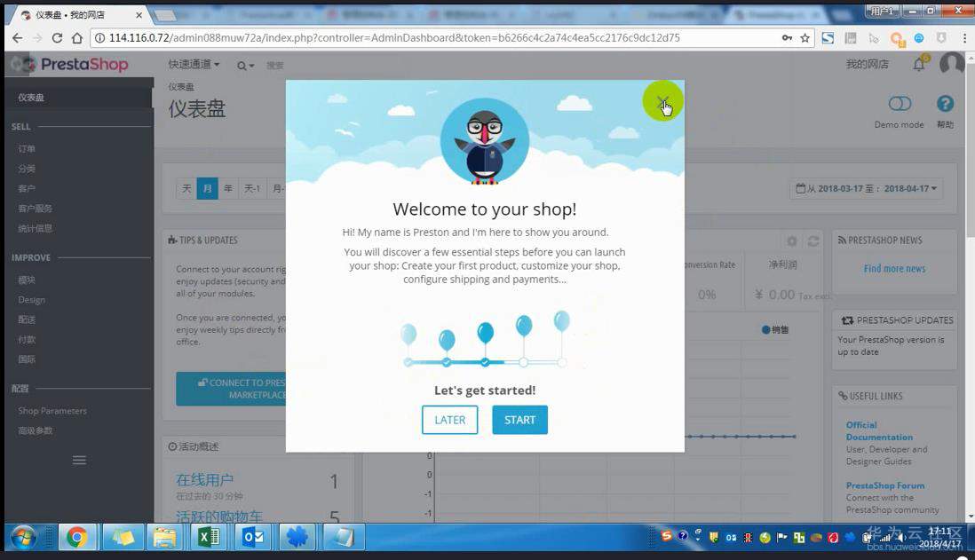Viewport: 975px width, 560px height.
Task: Click CONNECT TO PRESTASHOP MARKETPLACE button
Action: pos(231,389)
